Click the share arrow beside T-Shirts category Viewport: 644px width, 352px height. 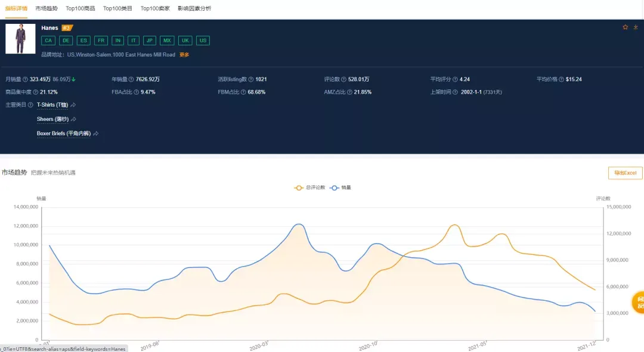click(73, 105)
